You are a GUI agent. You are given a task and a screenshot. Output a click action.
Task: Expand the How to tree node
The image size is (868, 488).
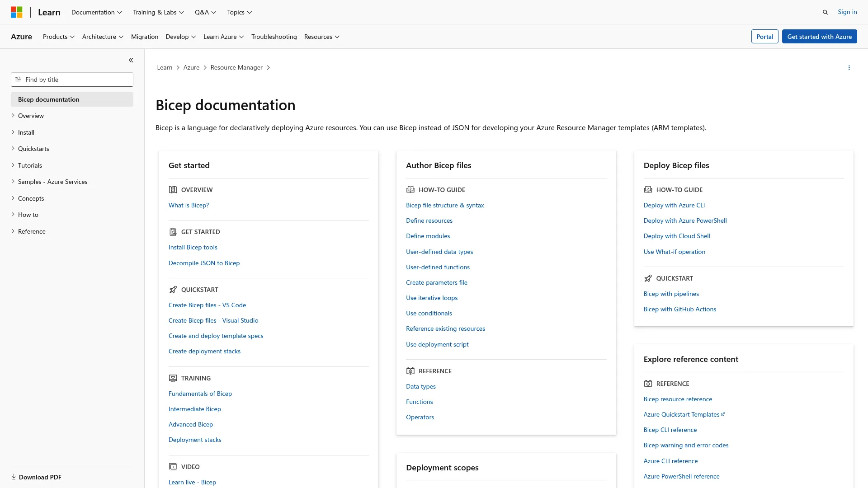pyautogui.click(x=13, y=215)
